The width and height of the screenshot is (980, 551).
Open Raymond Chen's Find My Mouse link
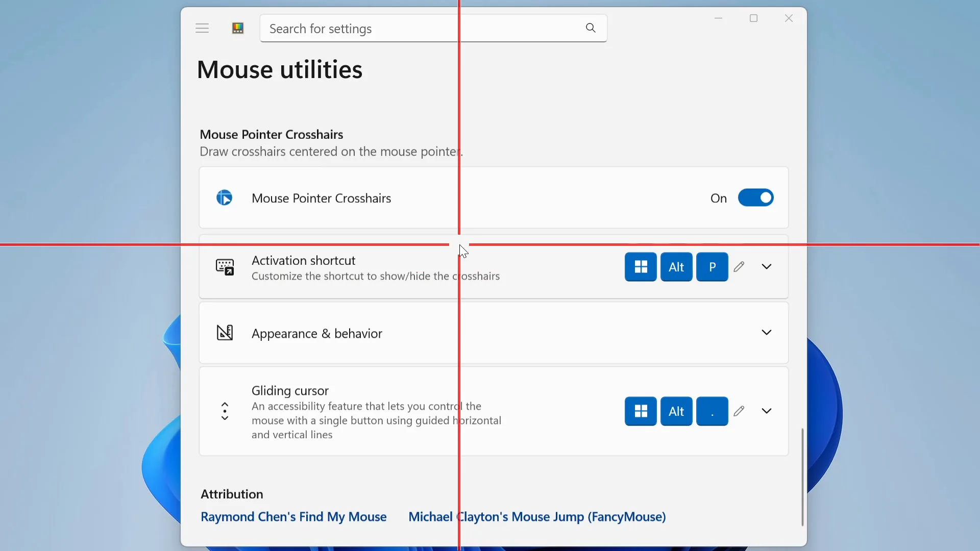pyautogui.click(x=293, y=517)
